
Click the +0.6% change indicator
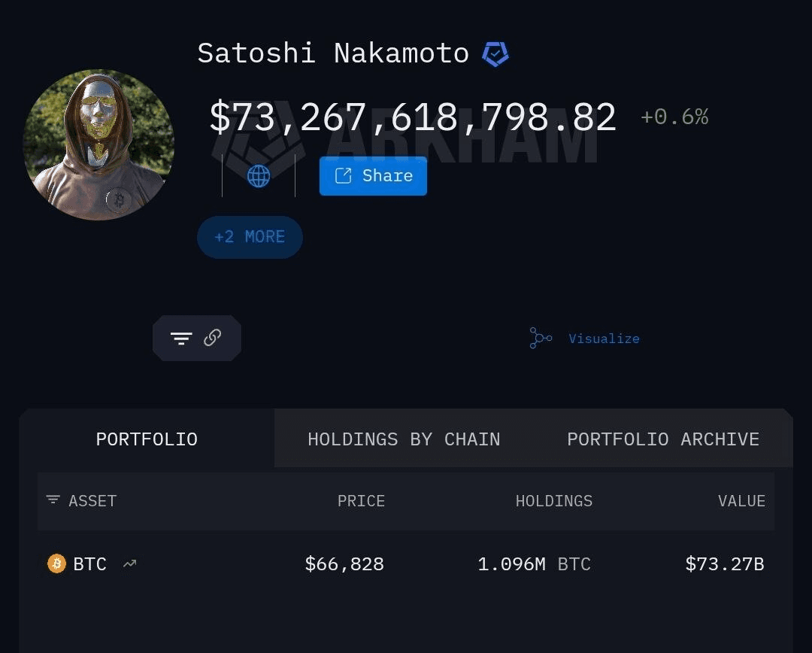pos(674,117)
